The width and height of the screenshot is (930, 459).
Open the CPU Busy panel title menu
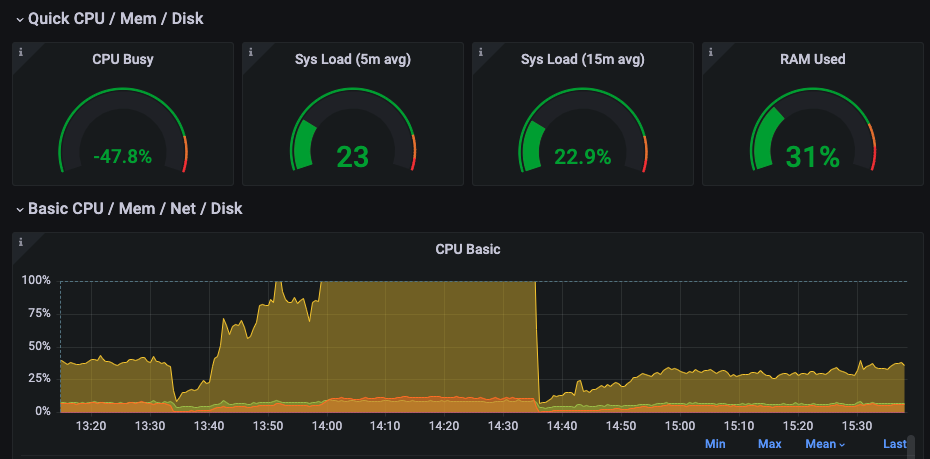point(123,59)
